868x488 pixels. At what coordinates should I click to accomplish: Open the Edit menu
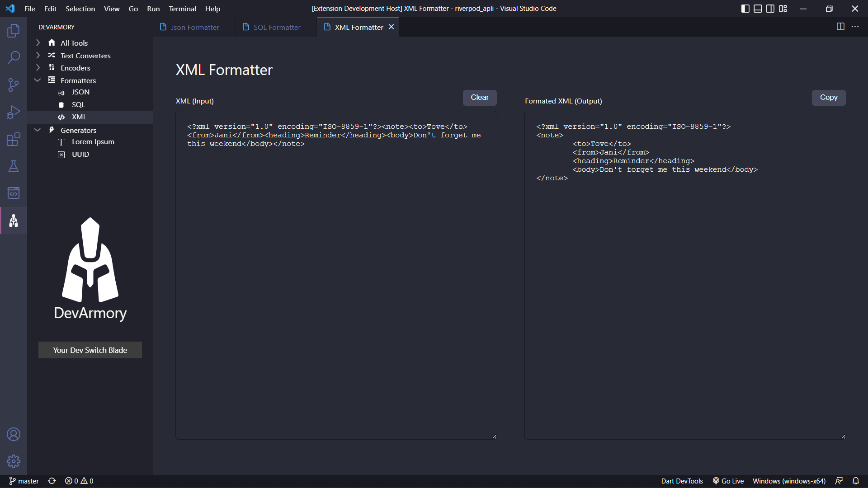50,9
